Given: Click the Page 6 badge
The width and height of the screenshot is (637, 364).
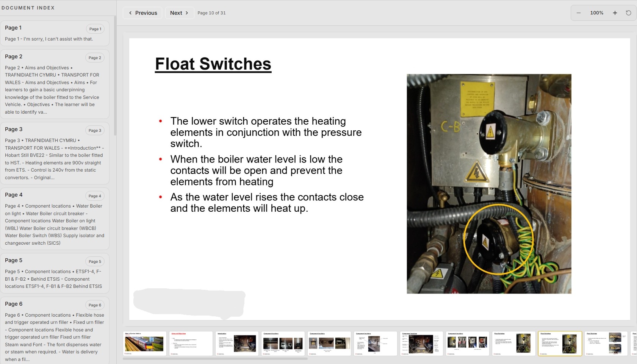Looking at the screenshot, I should pos(95,305).
